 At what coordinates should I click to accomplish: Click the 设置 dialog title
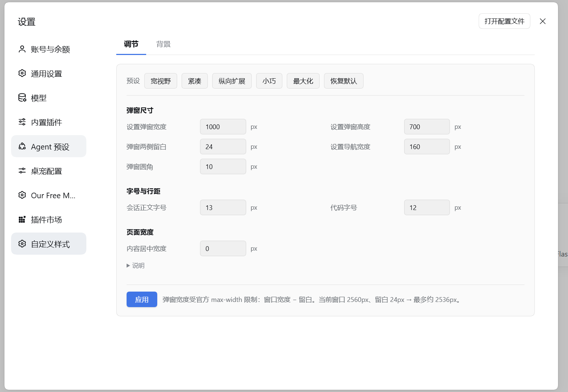click(x=27, y=22)
